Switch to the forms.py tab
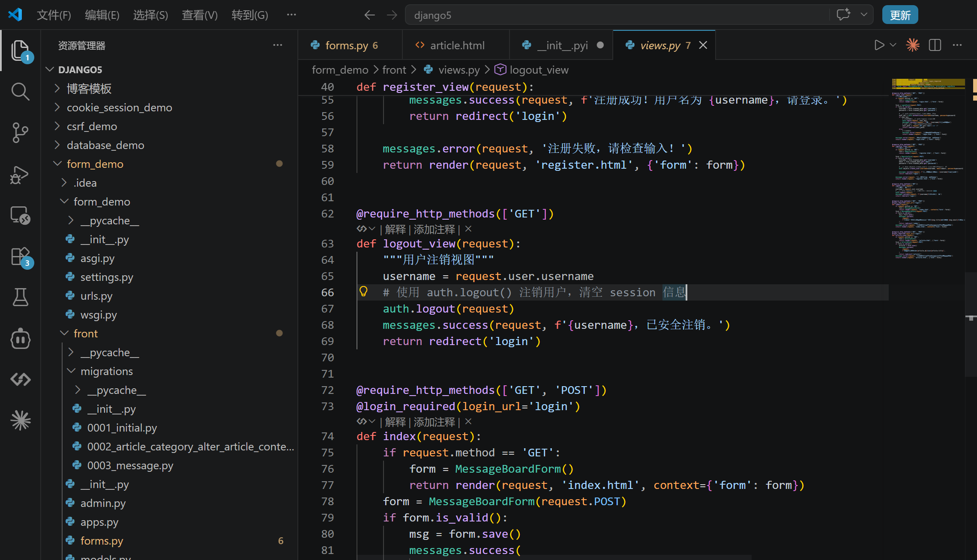Viewport: 977px width, 560px height. pos(346,45)
